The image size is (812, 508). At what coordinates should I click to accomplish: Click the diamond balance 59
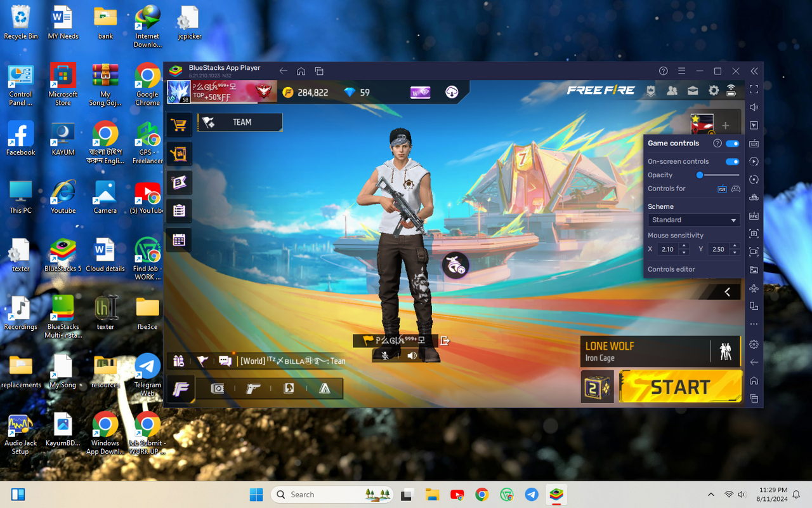pyautogui.click(x=357, y=93)
